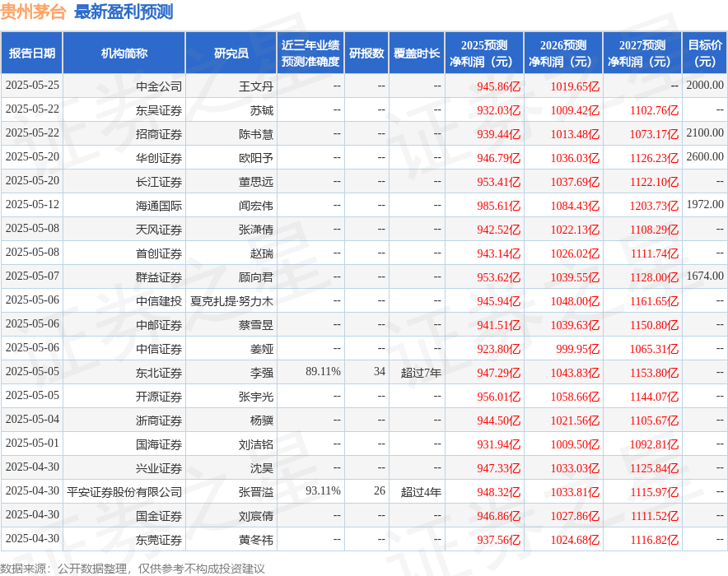Click researcher 黄冬祎
The image size is (728, 576).
(x=256, y=540)
